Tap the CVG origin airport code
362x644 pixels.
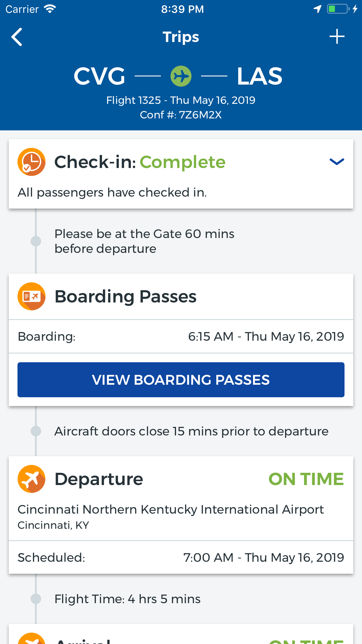point(99,76)
